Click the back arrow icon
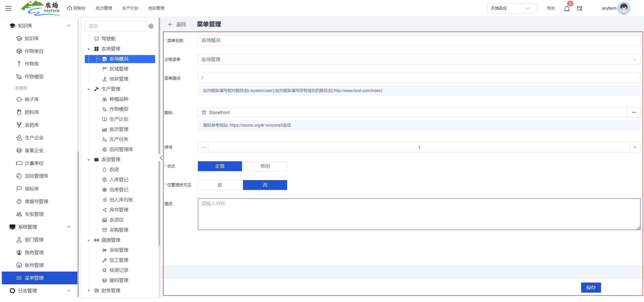This screenshot has width=644, height=302. [170, 24]
